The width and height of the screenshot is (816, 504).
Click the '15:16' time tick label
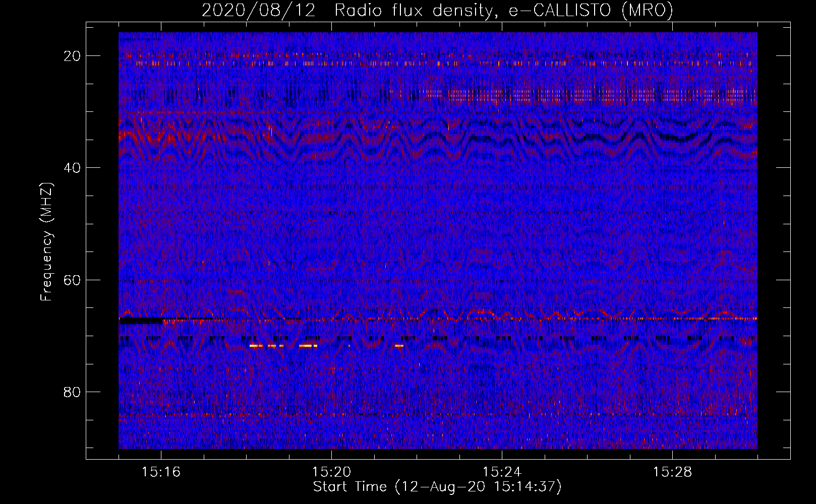pyautogui.click(x=161, y=472)
